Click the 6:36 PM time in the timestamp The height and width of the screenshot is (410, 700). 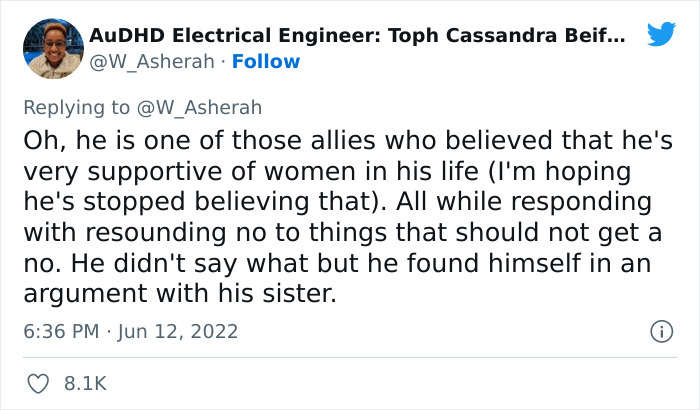[61, 331]
